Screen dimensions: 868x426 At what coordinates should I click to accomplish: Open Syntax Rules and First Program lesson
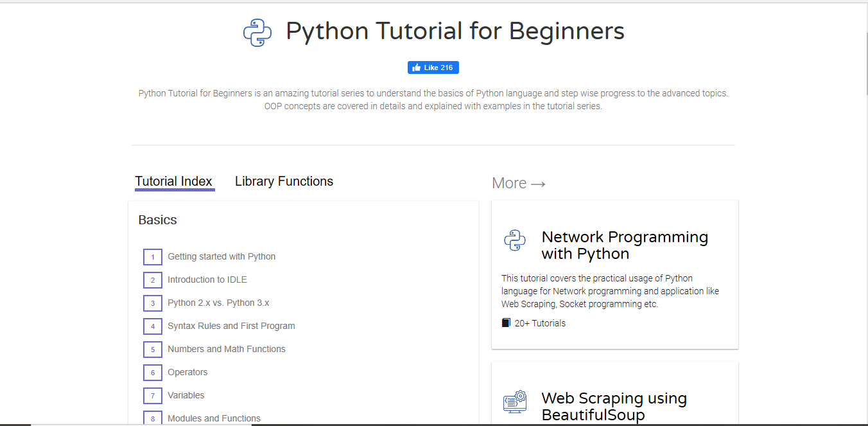pyautogui.click(x=231, y=326)
